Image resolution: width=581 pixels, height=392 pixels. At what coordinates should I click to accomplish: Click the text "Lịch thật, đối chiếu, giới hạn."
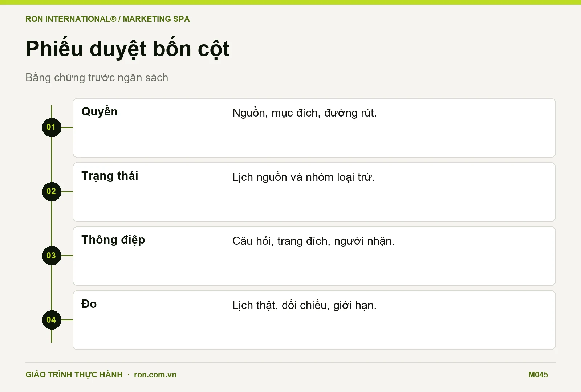point(304,305)
